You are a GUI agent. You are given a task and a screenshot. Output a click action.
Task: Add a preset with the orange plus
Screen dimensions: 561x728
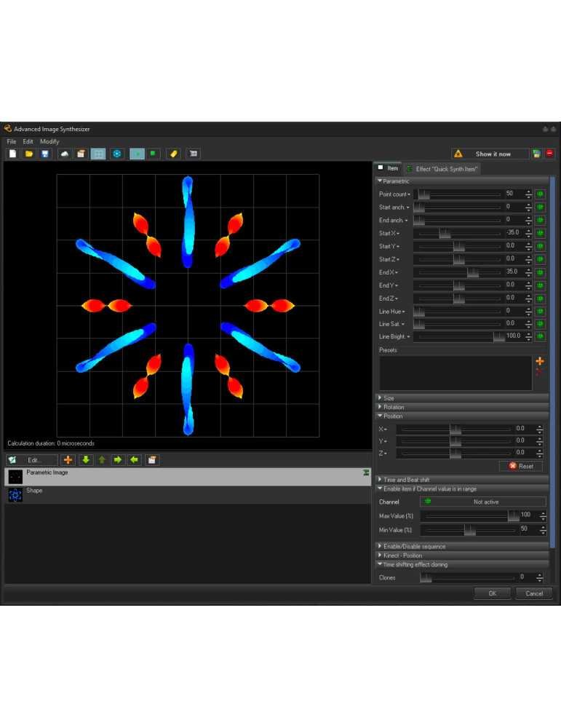539,361
